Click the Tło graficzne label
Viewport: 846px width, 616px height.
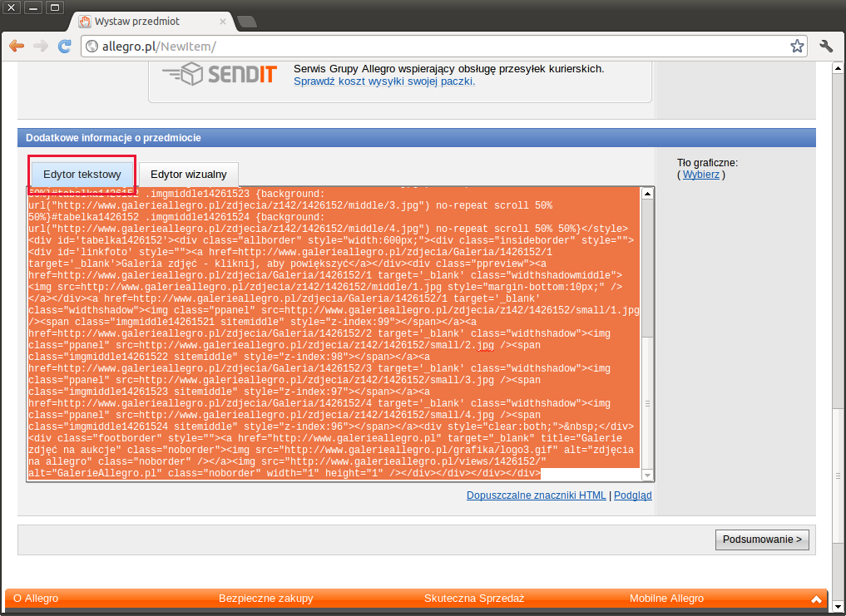pos(707,162)
